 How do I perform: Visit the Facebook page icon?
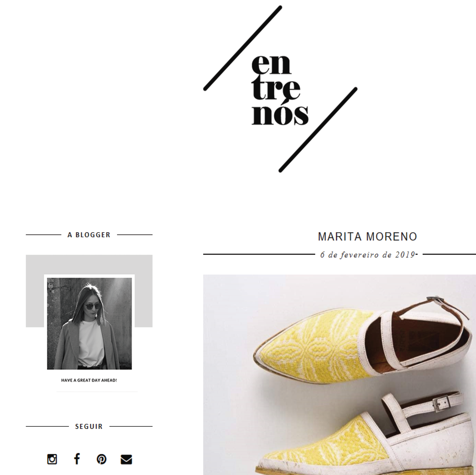tap(77, 459)
